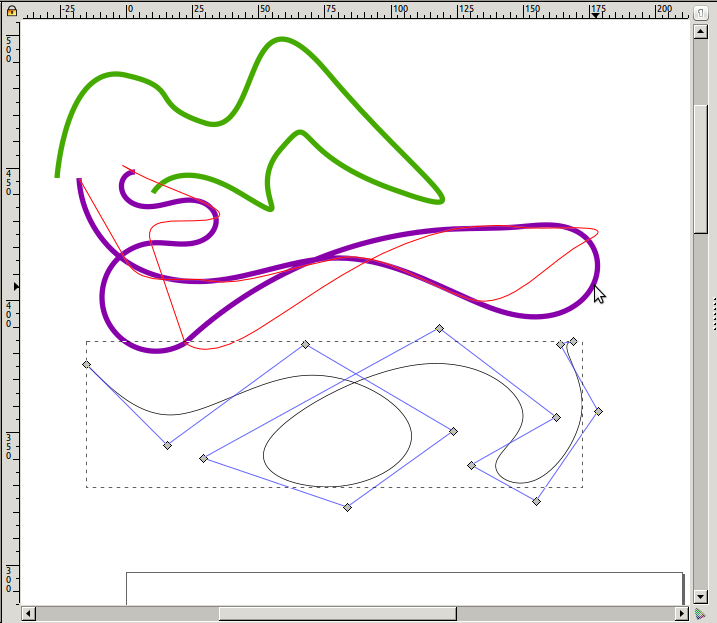Click the bottommost diamond control handle
The width and height of the screenshot is (717, 623).
tap(347, 508)
